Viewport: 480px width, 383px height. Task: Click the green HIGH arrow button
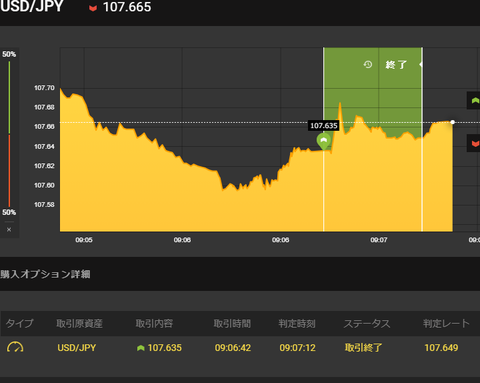[x=474, y=100]
